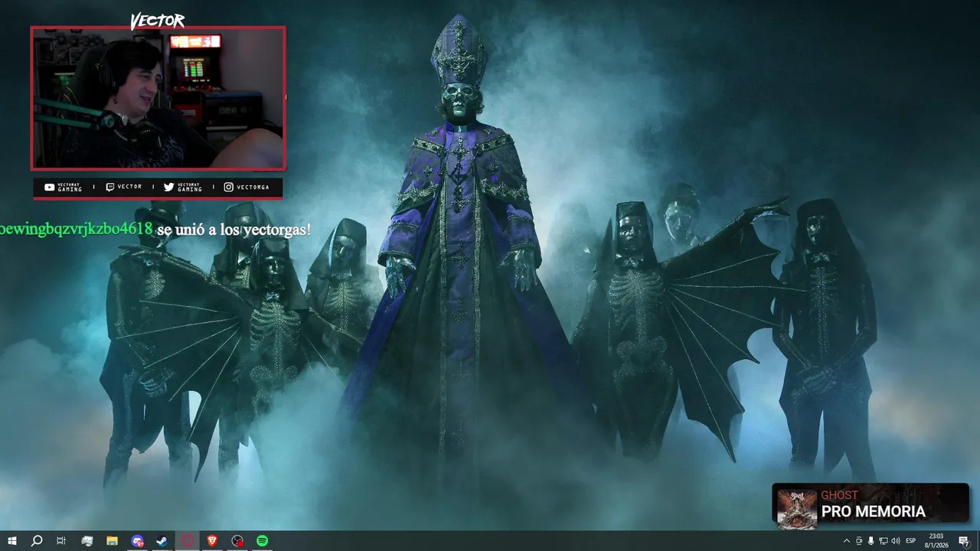Open the Windows Start menu
This screenshot has width=980, height=551.
point(11,541)
